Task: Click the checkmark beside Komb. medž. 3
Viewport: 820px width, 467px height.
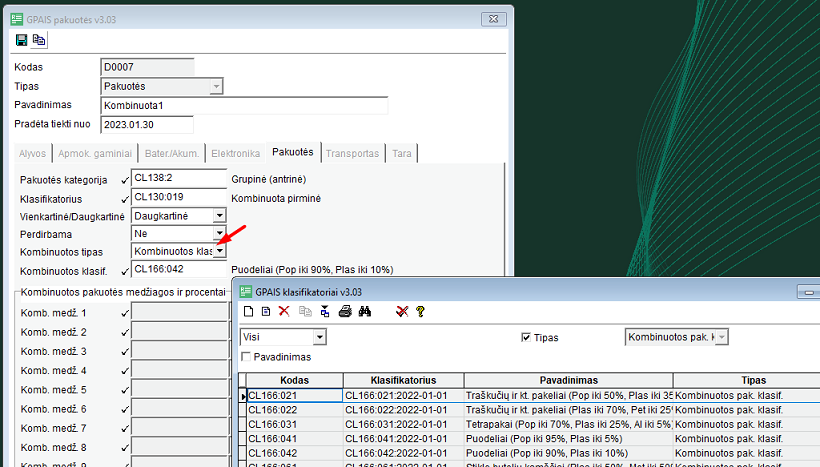Action: click(x=125, y=352)
